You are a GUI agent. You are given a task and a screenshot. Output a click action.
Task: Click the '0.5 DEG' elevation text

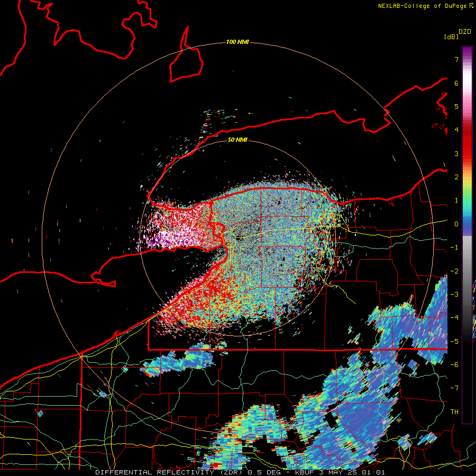pos(263,472)
